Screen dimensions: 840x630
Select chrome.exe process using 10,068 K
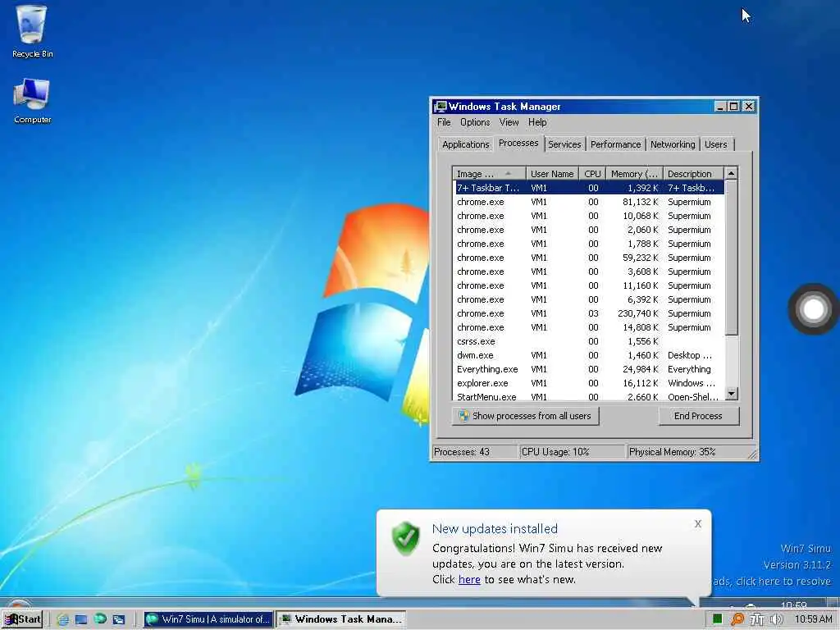coord(589,216)
